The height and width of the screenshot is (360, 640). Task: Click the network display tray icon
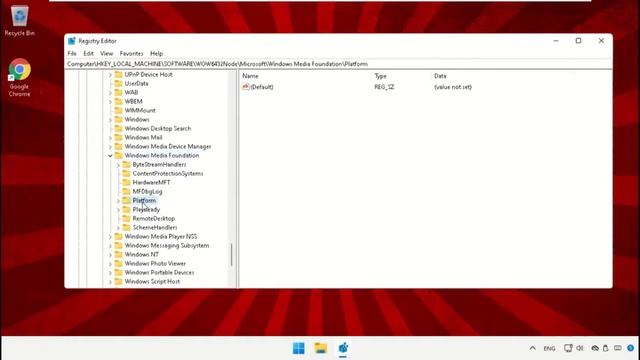tap(568, 348)
